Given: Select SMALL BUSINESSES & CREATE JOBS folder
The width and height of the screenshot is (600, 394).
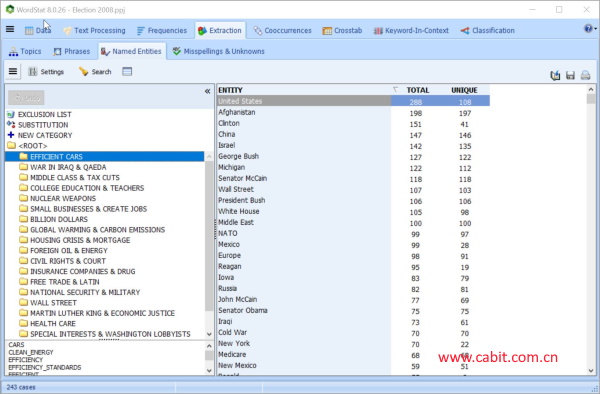Looking at the screenshot, I should click(x=83, y=209).
